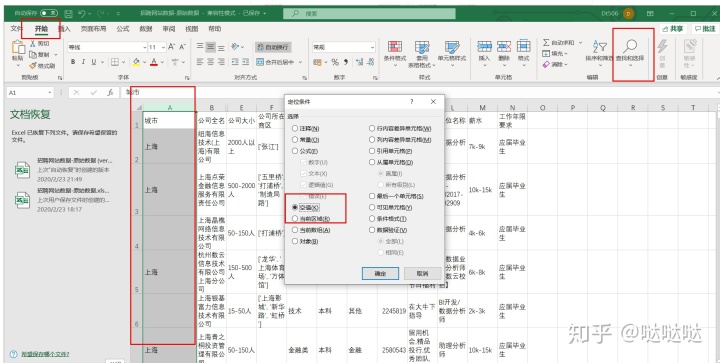Open Format as Table (套用表格格式)
The image size is (720, 363).
click(422, 53)
